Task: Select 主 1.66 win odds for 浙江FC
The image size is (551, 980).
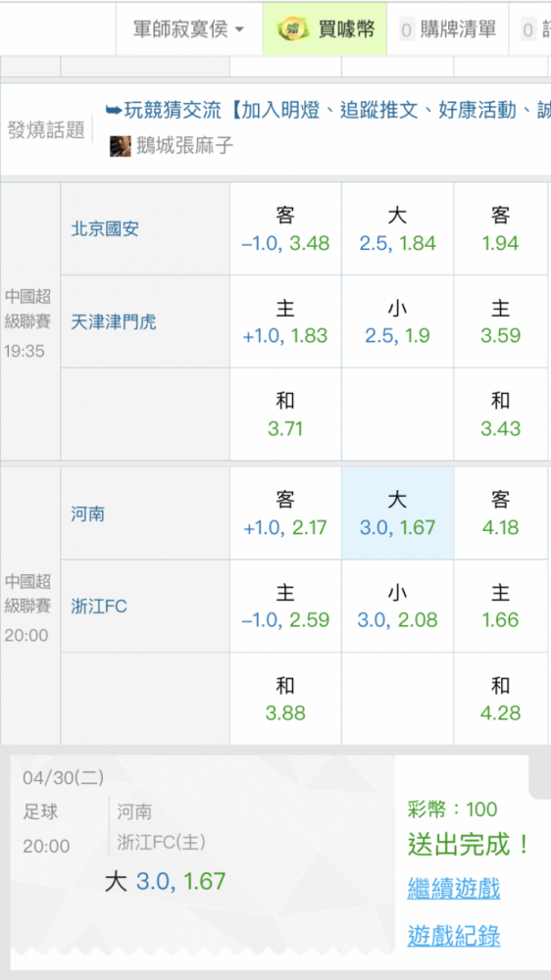Action: [501, 607]
